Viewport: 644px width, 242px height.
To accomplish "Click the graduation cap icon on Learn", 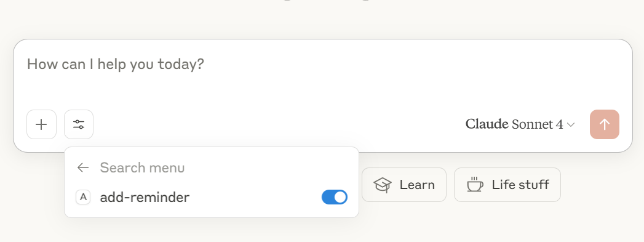I will (x=383, y=185).
